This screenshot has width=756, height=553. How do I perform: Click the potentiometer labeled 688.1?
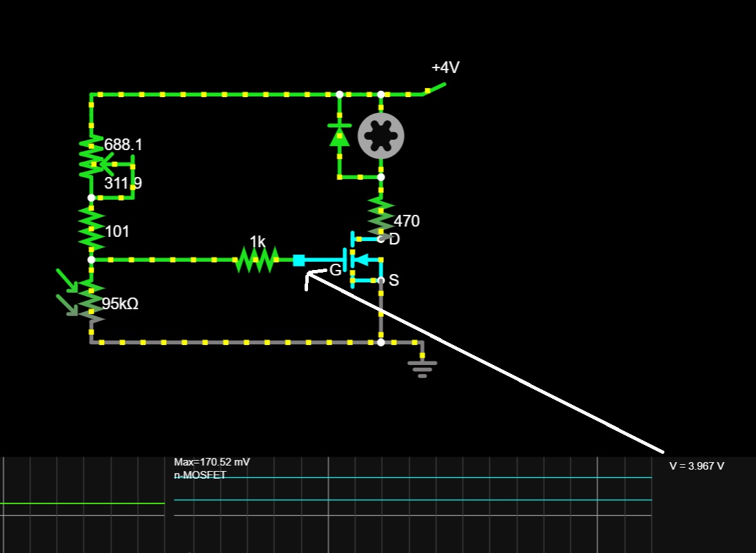click(x=92, y=158)
